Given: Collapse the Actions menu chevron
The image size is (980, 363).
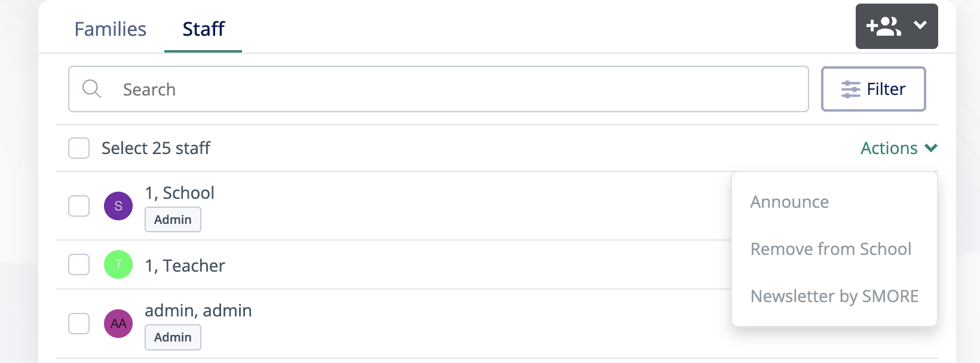Looking at the screenshot, I should click(x=930, y=147).
